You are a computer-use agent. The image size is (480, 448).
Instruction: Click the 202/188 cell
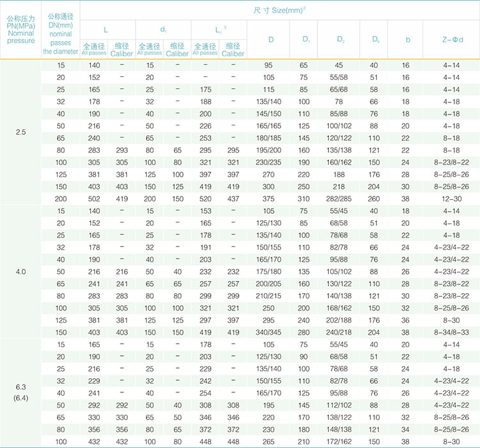339,320
